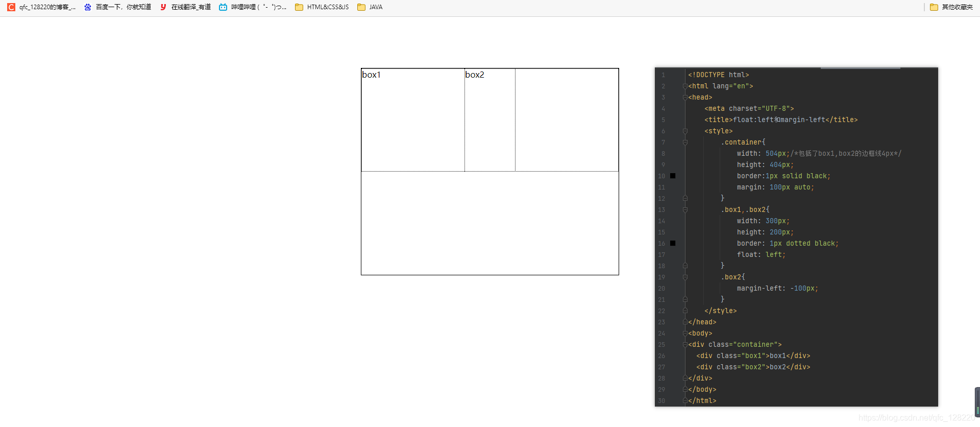Click the <!DOCTYPE html> code line
The width and height of the screenshot is (980, 427).
click(x=718, y=75)
